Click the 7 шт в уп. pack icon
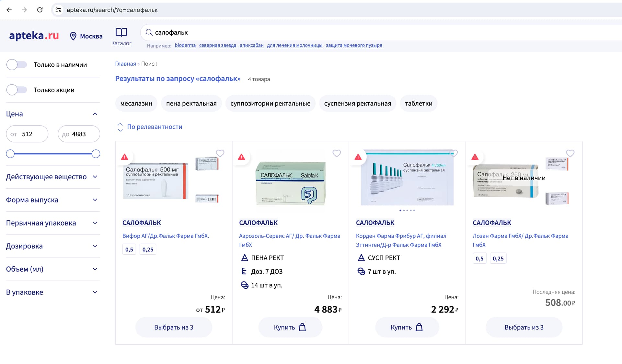This screenshot has height=364, width=622. [361, 271]
